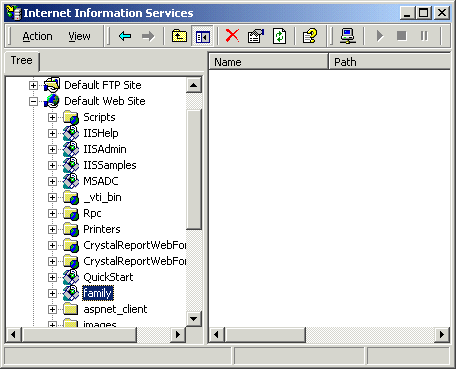Viewport: 456px width, 369px height.
Task: Sort by the Path column header
Action: tap(389, 62)
